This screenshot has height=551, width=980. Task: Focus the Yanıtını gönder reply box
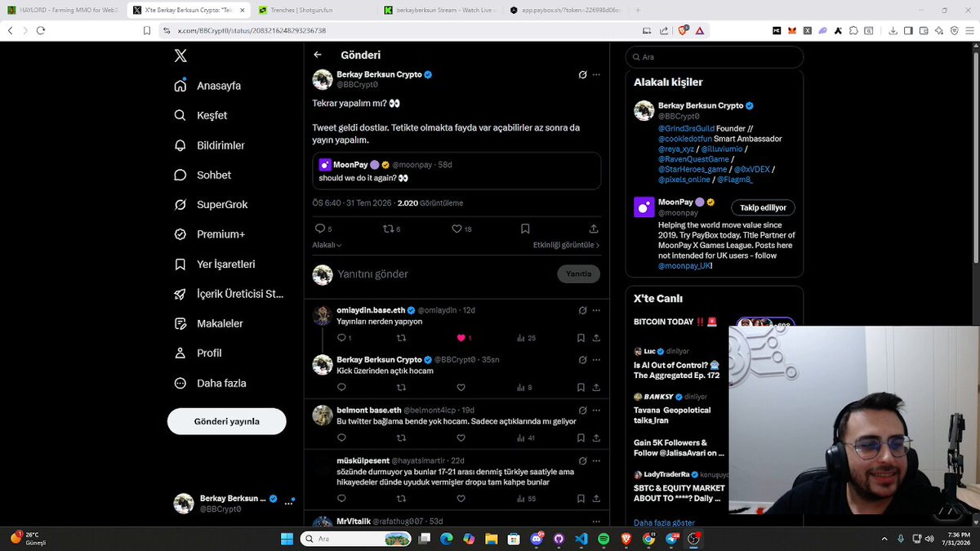click(441, 274)
